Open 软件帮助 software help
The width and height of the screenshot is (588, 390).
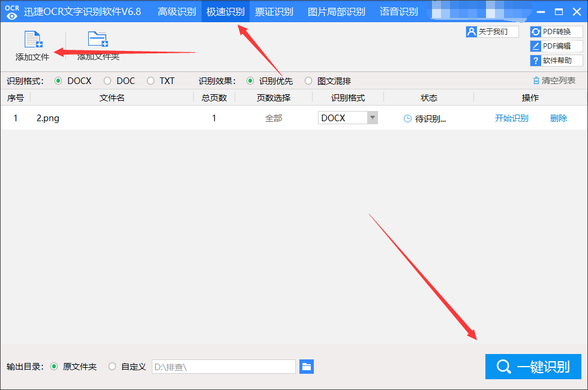(x=557, y=61)
